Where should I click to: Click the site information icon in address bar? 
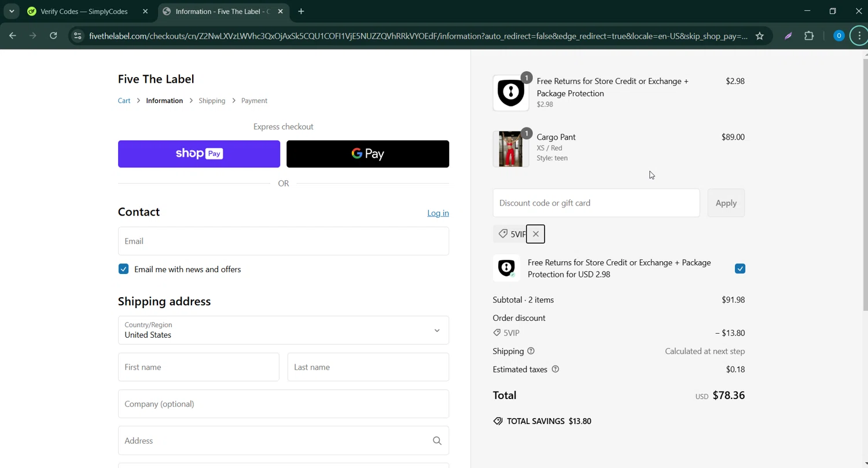pos(78,36)
